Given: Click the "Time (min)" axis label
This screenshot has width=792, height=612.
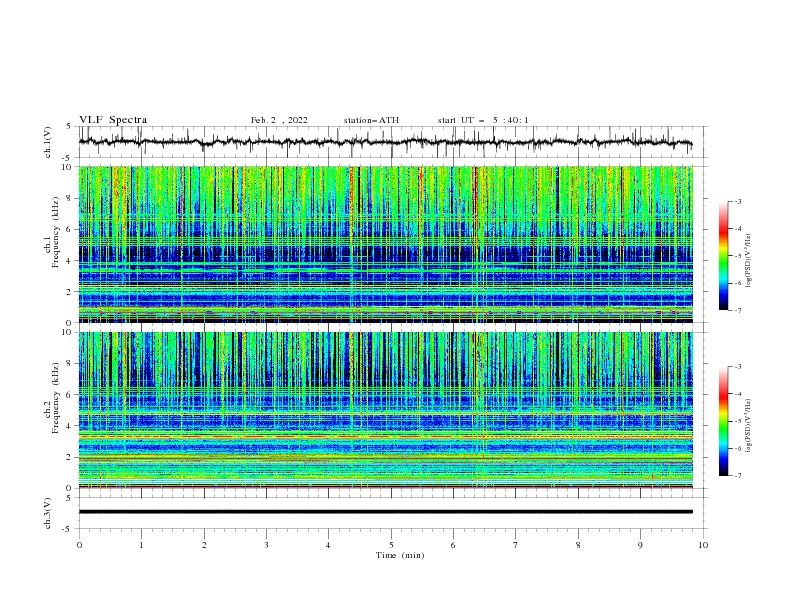Looking at the screenshot, I should [x=400, y=555].
